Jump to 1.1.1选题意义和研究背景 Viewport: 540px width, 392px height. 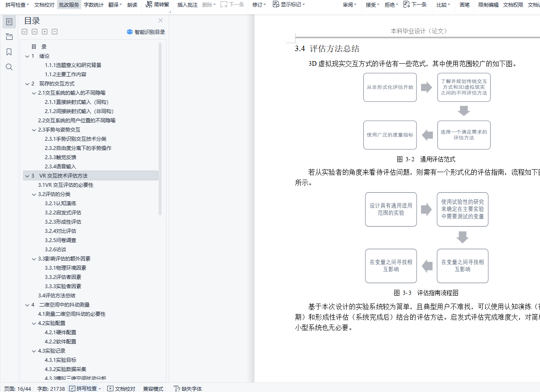[x=73, y=65]
